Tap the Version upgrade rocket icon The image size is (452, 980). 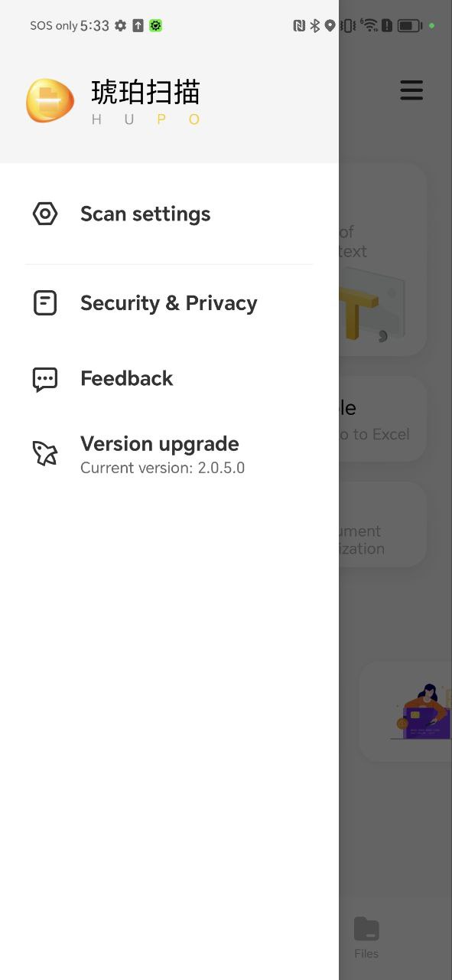pyautogui.click(x=45, y=453)
